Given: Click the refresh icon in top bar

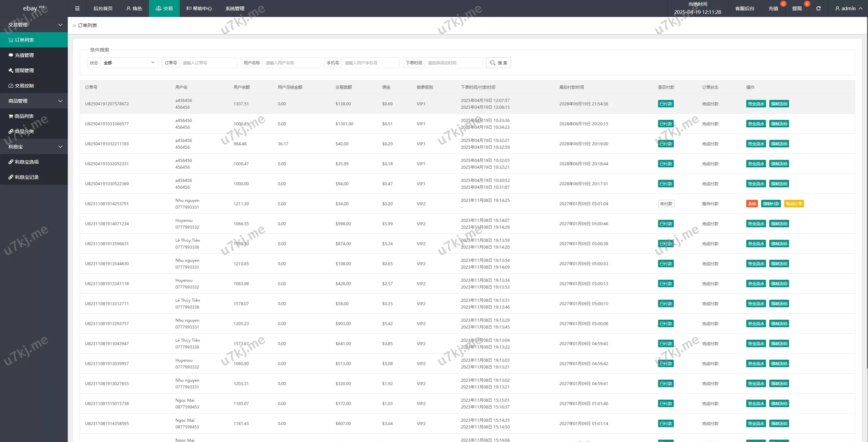Looking at the screenshot, I should [818, 8].
